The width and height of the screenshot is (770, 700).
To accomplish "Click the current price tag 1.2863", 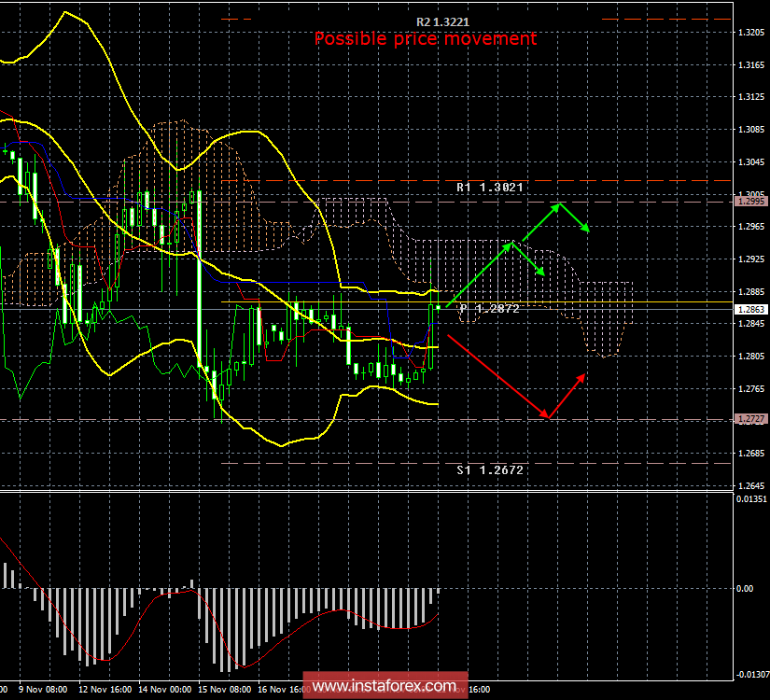I will pyautogui.click(x=750, y=309).
